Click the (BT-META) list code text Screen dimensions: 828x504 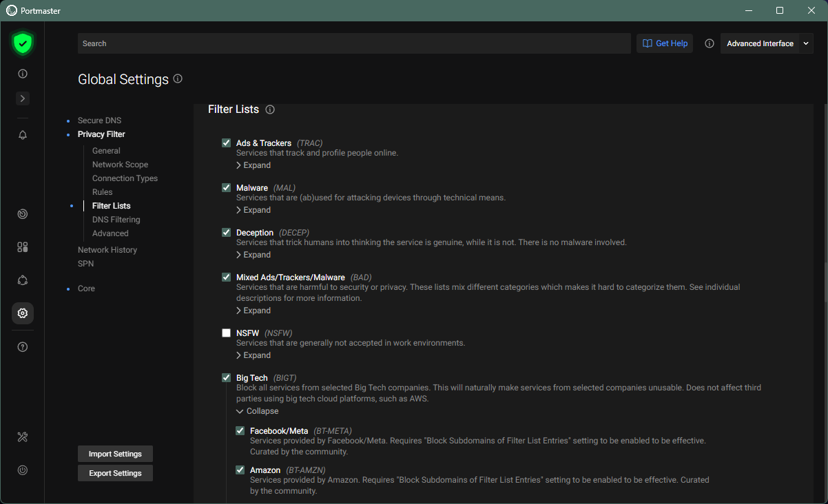[333, 431]
